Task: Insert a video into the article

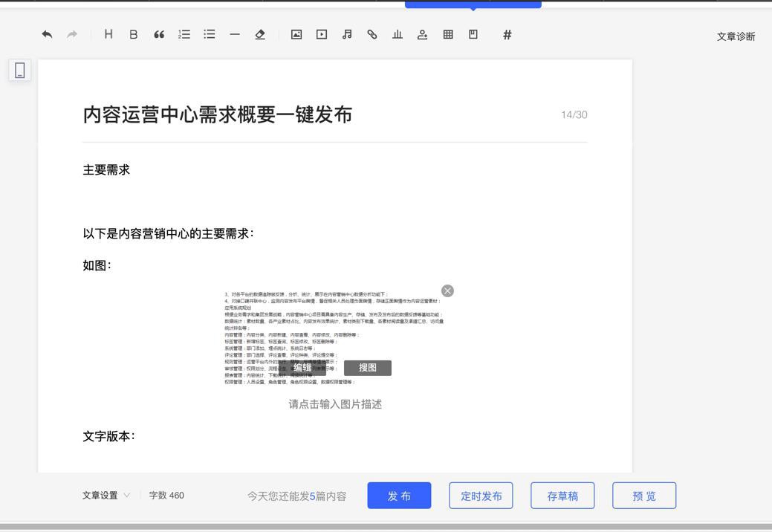Action: coord(322,34)
